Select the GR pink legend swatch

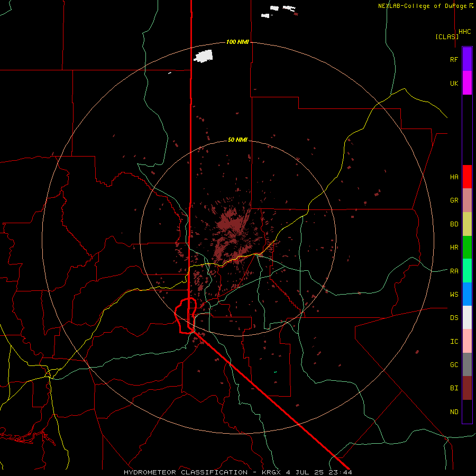[467, 200]
